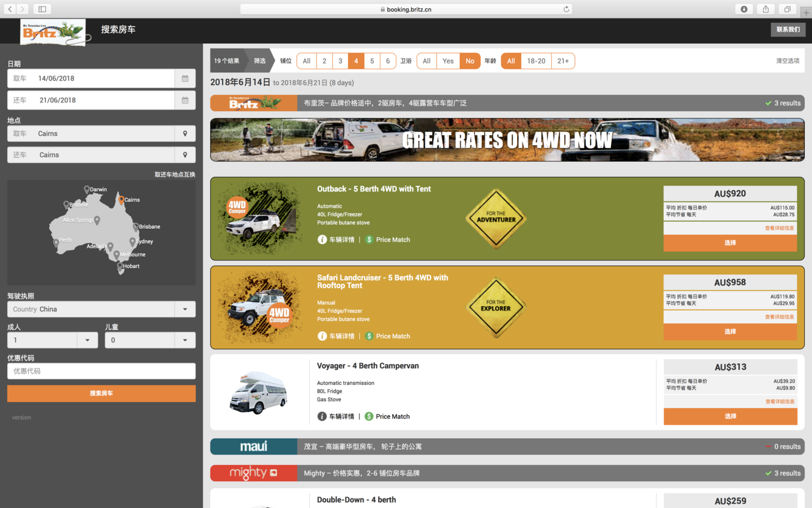The width and height of the screenshot is (812, 508).
Task: Collapse Britz brand results header
Action: [x=507, y=103]
